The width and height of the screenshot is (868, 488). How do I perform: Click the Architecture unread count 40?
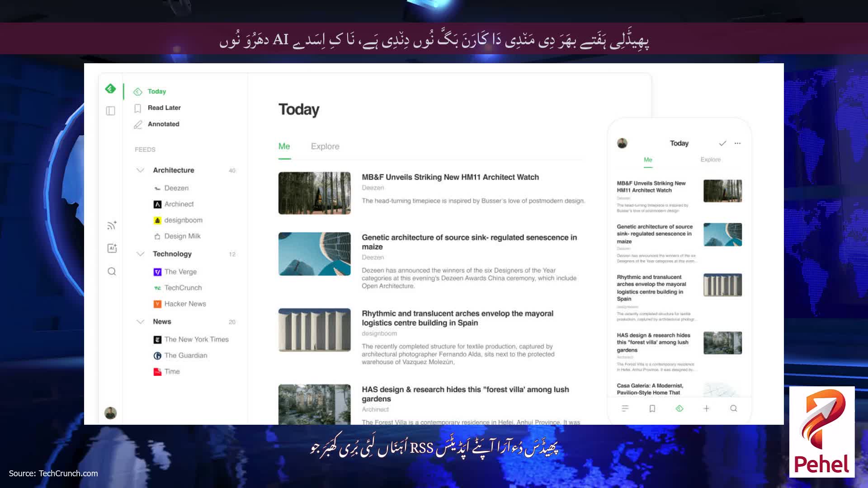tap(232, 171)
